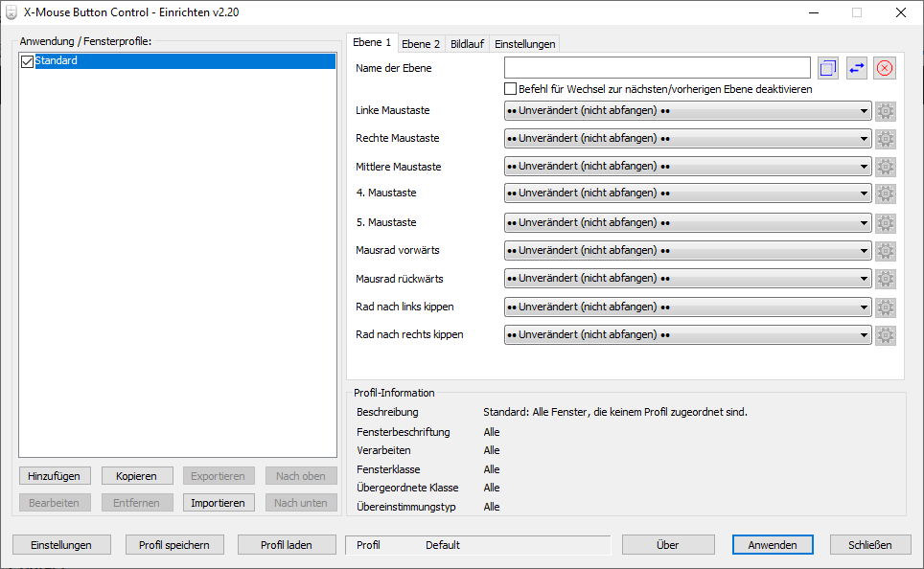Expand the Mittlere Maustaste dropdown
Image resolution: width=924 pixels, height=569 pixels.
(x=687, y=167)
